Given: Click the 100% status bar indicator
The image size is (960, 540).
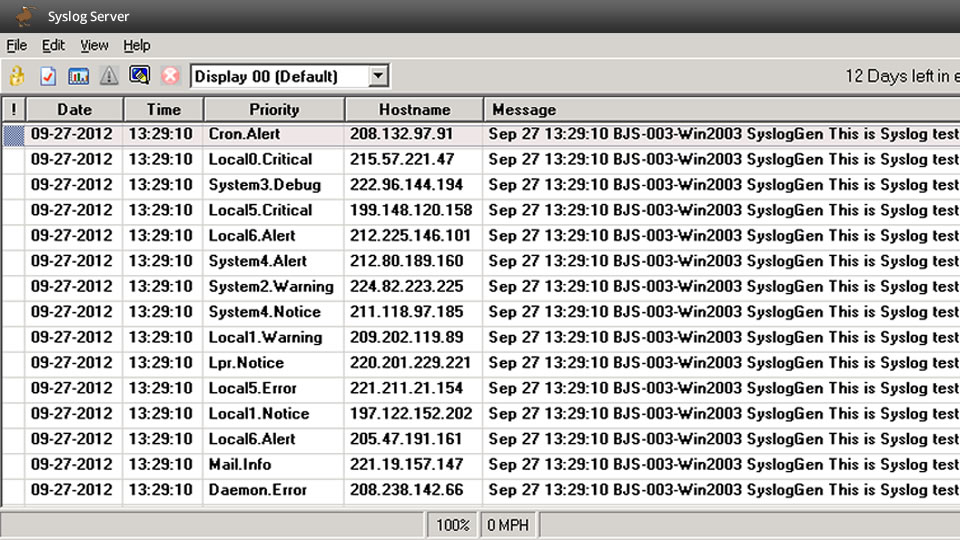Looking at the screenshot, I should coord(452,525).
